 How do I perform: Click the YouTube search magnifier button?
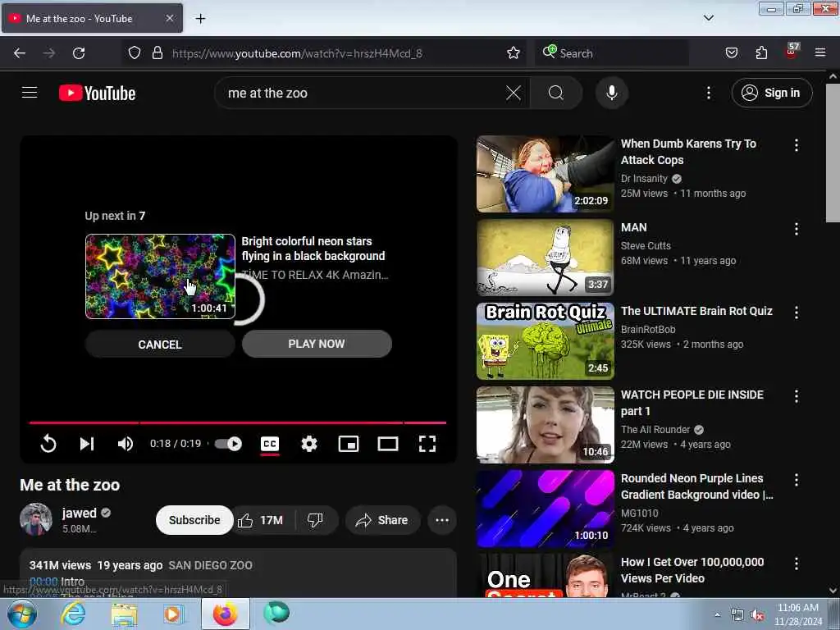click(x=556, y=94)
